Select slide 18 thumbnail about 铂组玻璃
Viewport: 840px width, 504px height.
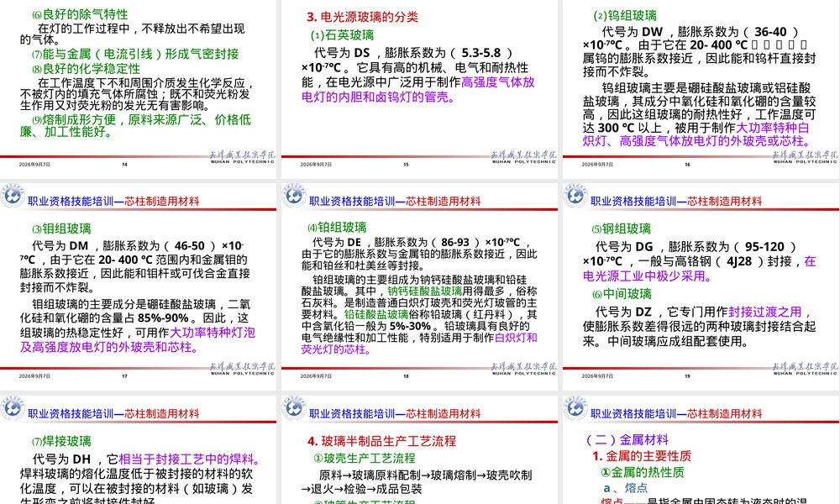(x=419, y=286)
